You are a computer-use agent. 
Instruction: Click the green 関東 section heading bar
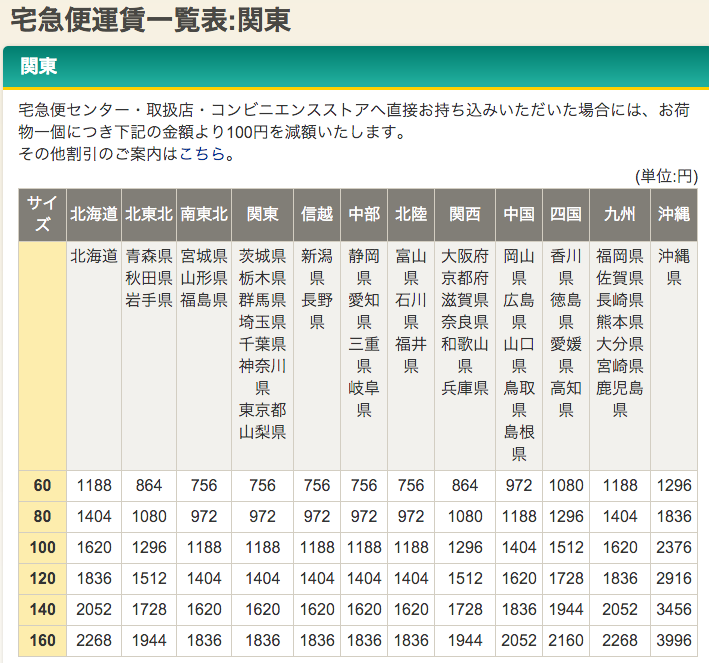(356, 66)
